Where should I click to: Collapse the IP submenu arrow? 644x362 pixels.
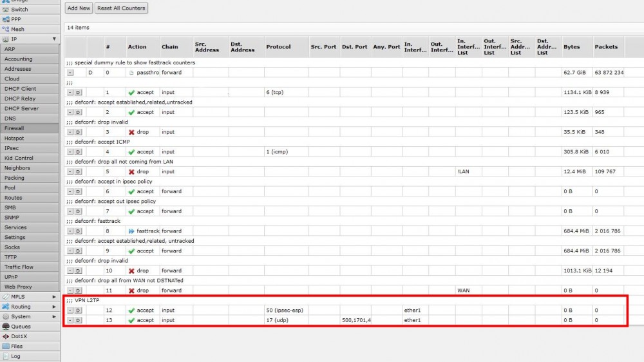coord(54,39)
